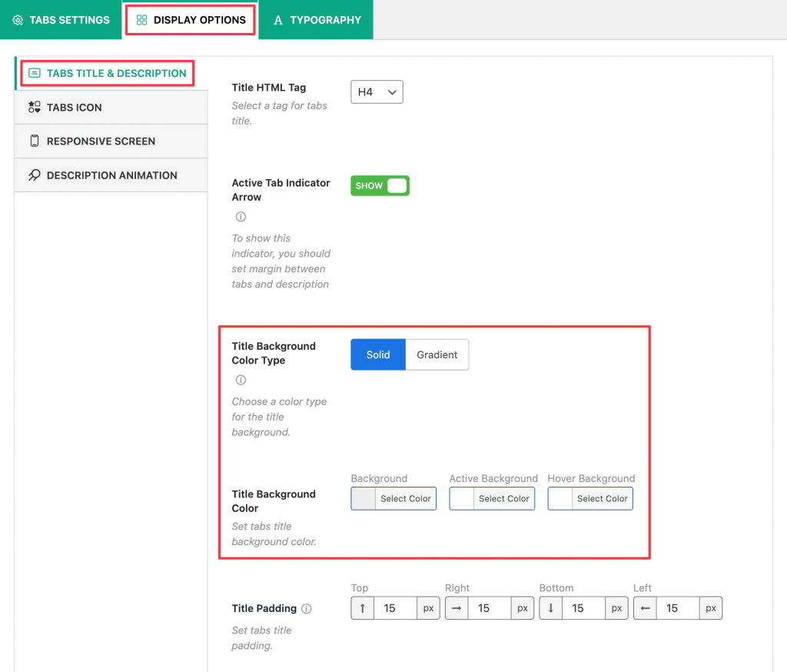Click the Description Animation icon
Image resolution: width=787 pixels, height=672 pixels.
click(34, 175)
